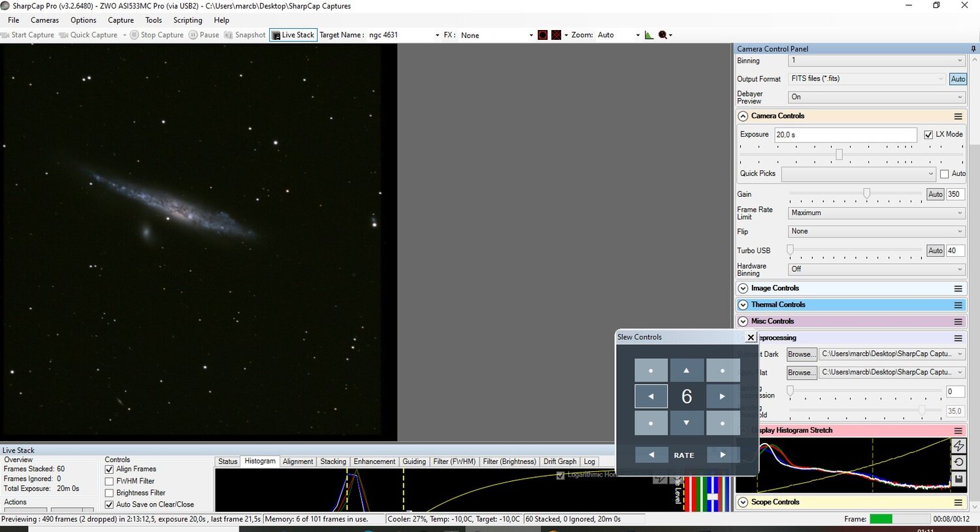Switch to the Drift Graph tab
This screenshot has width=980, height=532.
(559, 461)
